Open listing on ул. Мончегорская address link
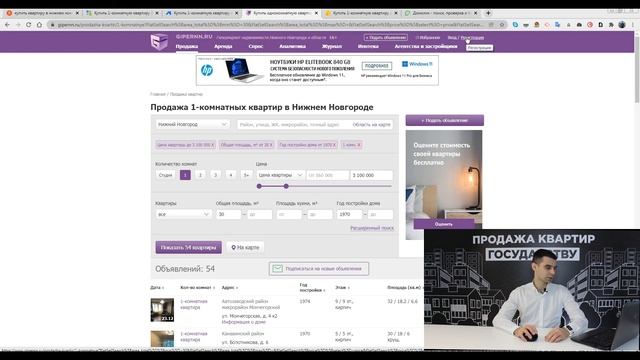 pos(249,316)
